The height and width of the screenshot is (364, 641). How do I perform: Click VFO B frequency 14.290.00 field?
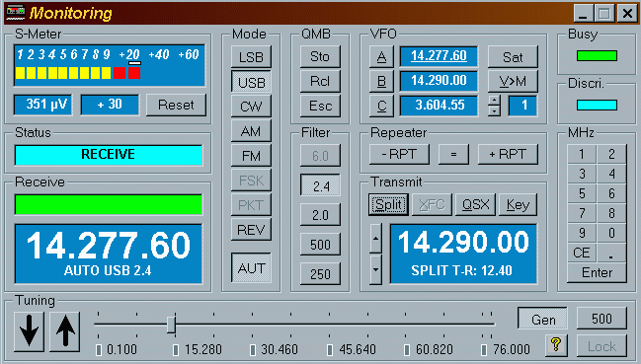coord(439,80)
